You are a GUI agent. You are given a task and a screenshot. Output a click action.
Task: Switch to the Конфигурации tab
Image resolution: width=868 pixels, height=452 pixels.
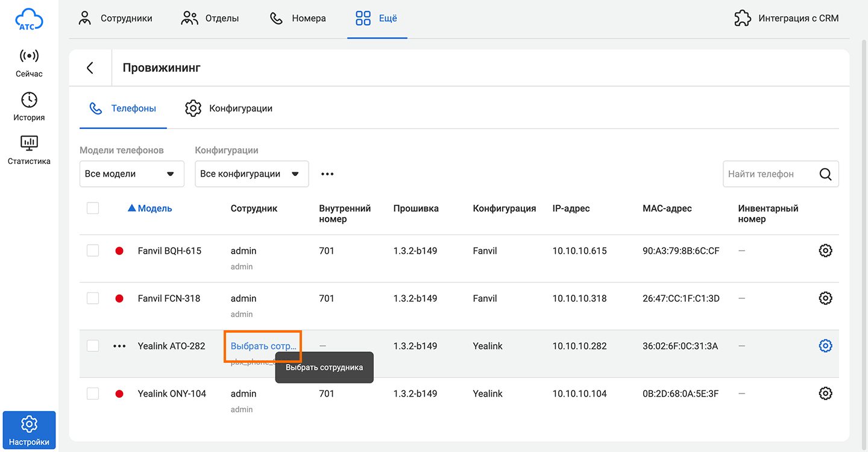pyautogui.click(x=229, y=108)
